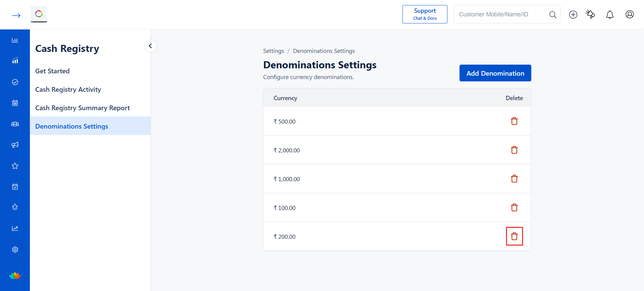Click the ₹ 1,000.00 value
644x291 pixels.
point(286,179)
